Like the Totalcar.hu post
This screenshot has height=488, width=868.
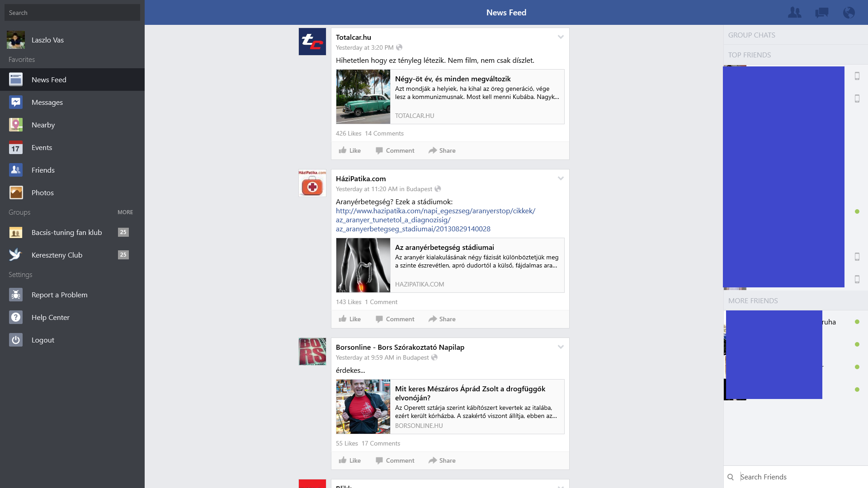[350, 150]
